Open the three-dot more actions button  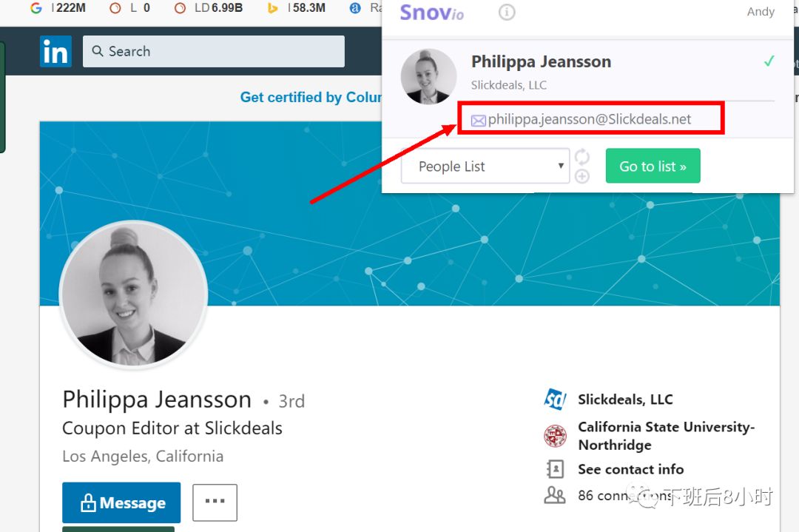click(x=215, y=502)
